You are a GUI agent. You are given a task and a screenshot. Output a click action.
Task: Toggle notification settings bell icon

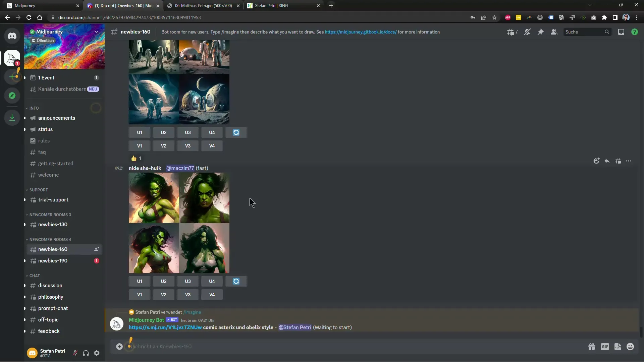[527, 32]
